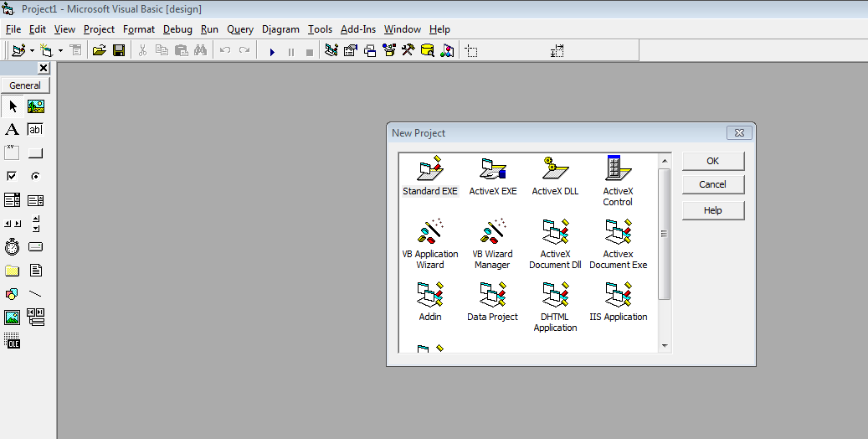Choose Data Project template
Screen dimensions: 868x439
pyautogui.click(x=493, y=302)
